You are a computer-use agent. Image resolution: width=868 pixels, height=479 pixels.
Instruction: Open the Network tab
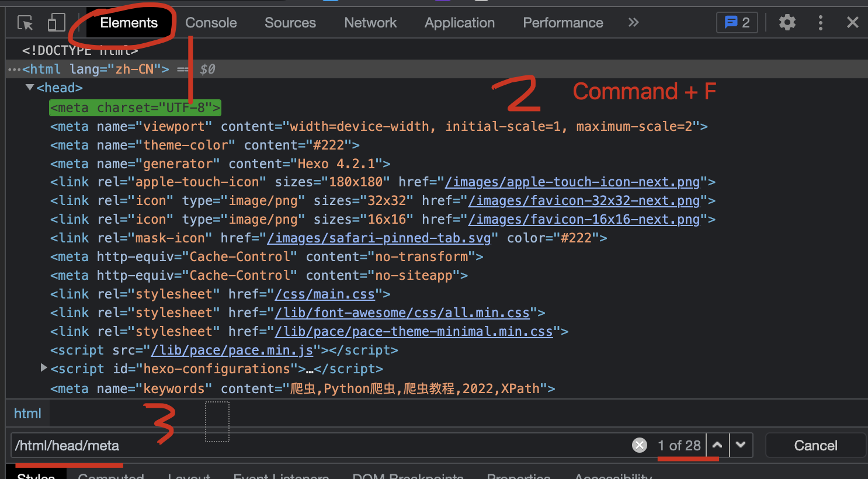[370, 23]
